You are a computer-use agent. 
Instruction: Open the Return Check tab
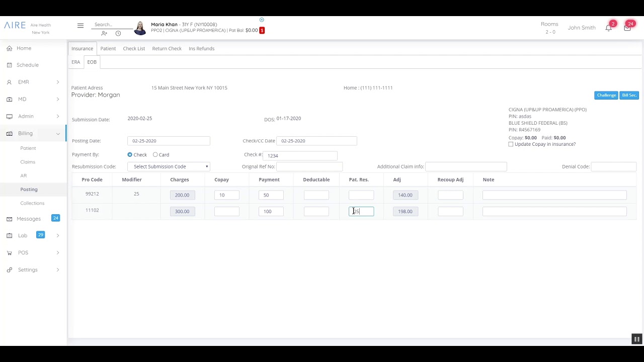pos(167,49)
